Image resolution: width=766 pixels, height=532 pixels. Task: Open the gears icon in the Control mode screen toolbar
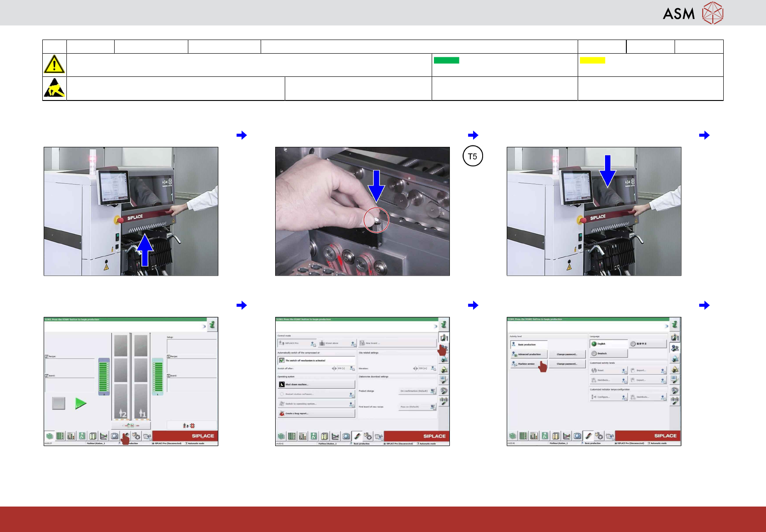(368, 436)
